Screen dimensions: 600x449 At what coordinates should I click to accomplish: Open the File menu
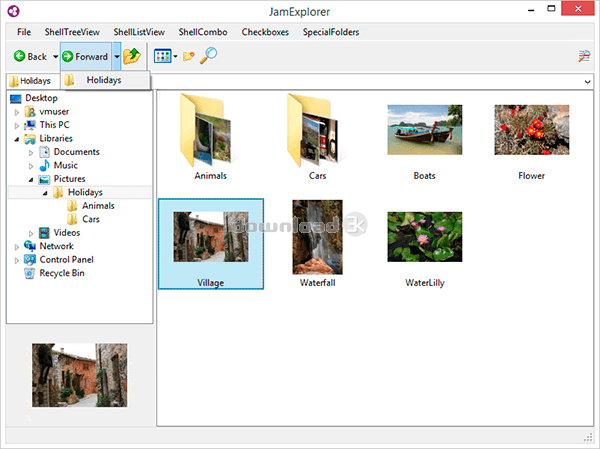coord(24,32)
